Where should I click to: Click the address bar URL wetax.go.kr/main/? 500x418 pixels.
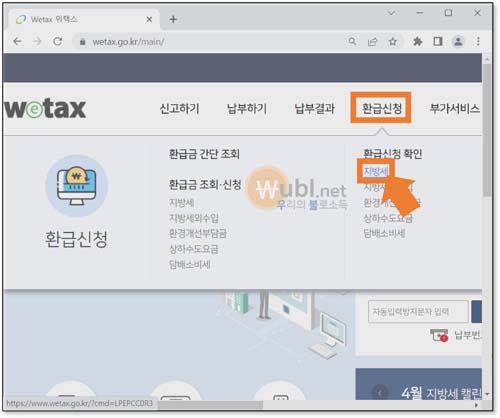coord(128,42)
